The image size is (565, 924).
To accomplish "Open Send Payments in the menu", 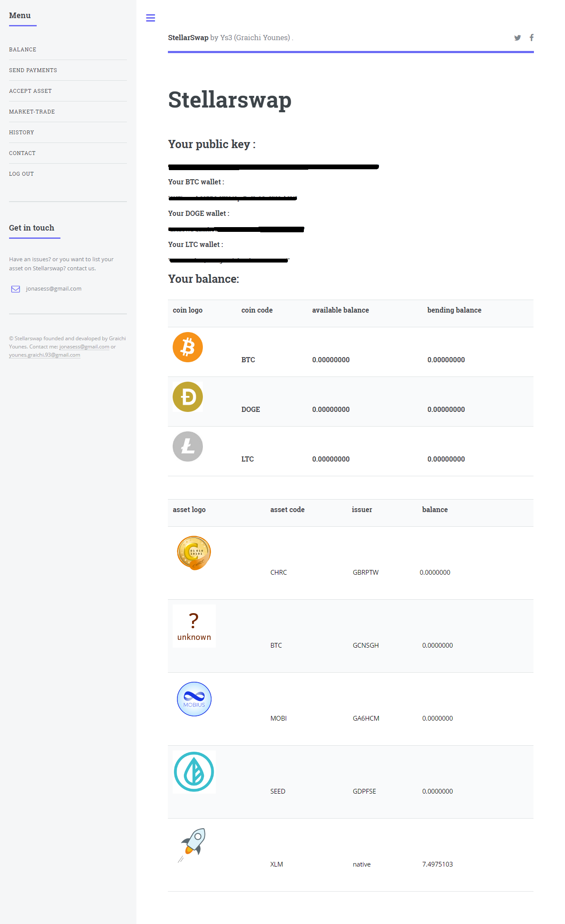I will click(x=33, y=70).
